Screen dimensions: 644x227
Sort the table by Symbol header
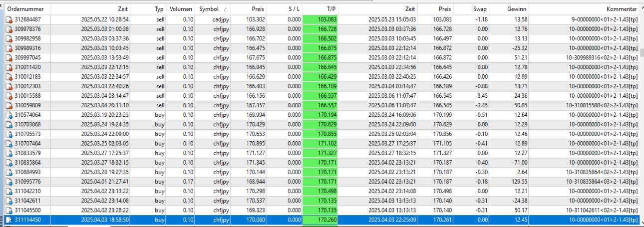click(213, 9)
